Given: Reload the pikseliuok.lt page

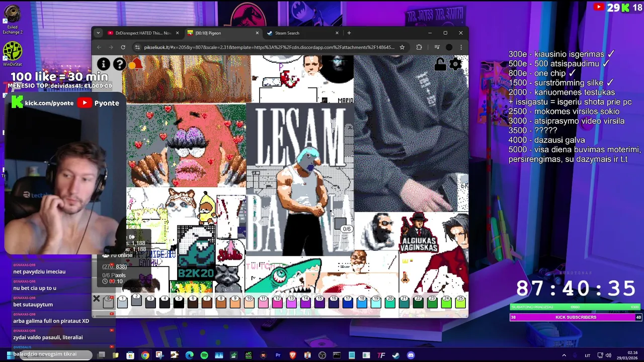Looking at the screenshot, I should point(123,47).
